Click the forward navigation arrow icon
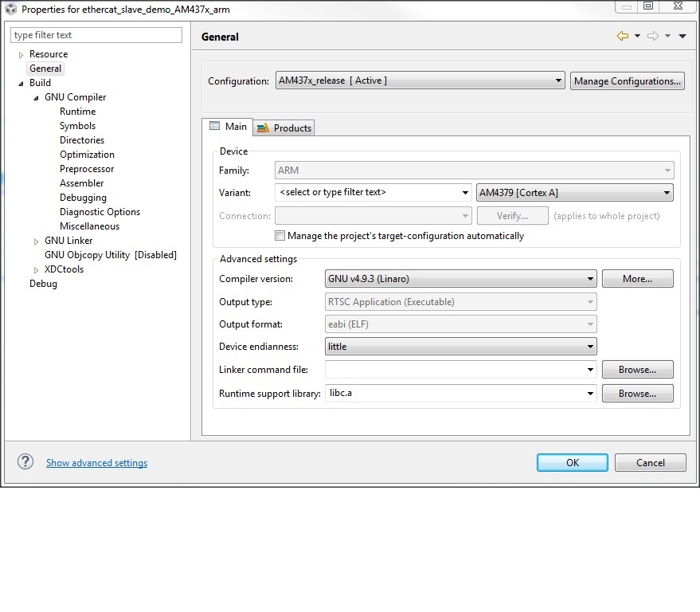 pyautogui.click(x=653, y=36)
